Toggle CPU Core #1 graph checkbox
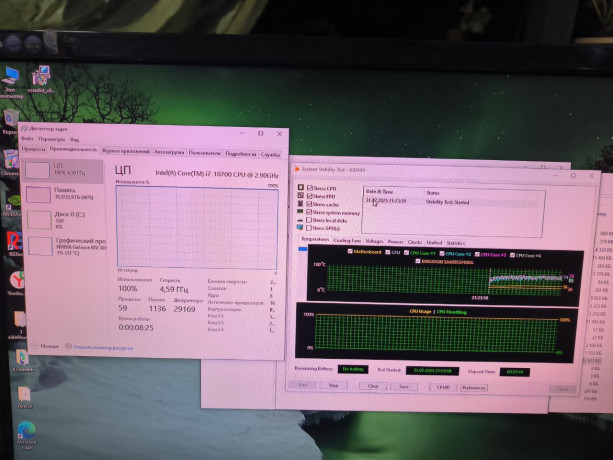This screenshot has width=613, height=460. click(407, 253)
